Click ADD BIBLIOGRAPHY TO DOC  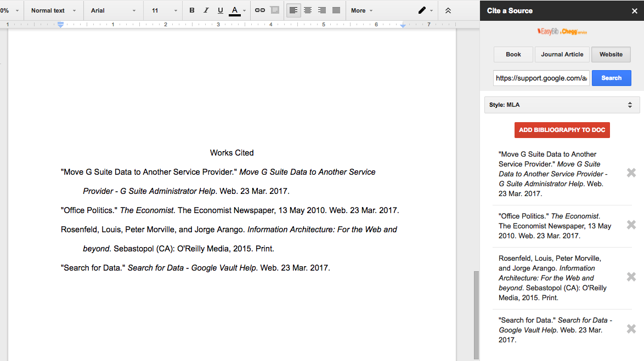562,130
